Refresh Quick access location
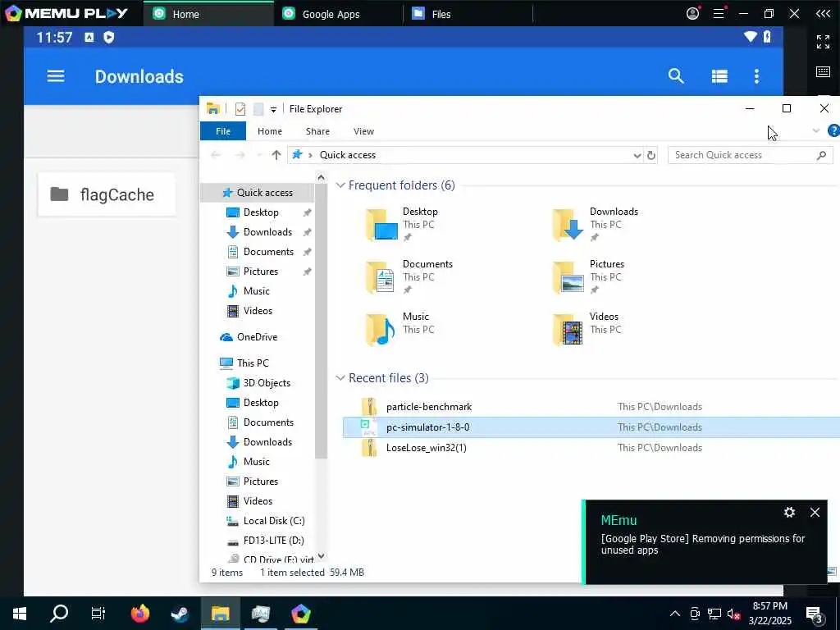The width and height of the screenshot is (840, 630). coord(651,155)
